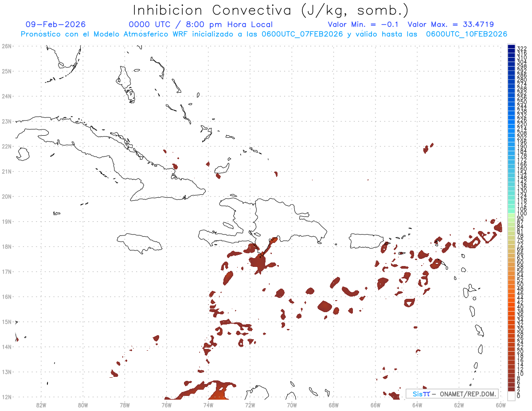Click the "21N" latitude label
532x411 pixels.
point(7,171)
